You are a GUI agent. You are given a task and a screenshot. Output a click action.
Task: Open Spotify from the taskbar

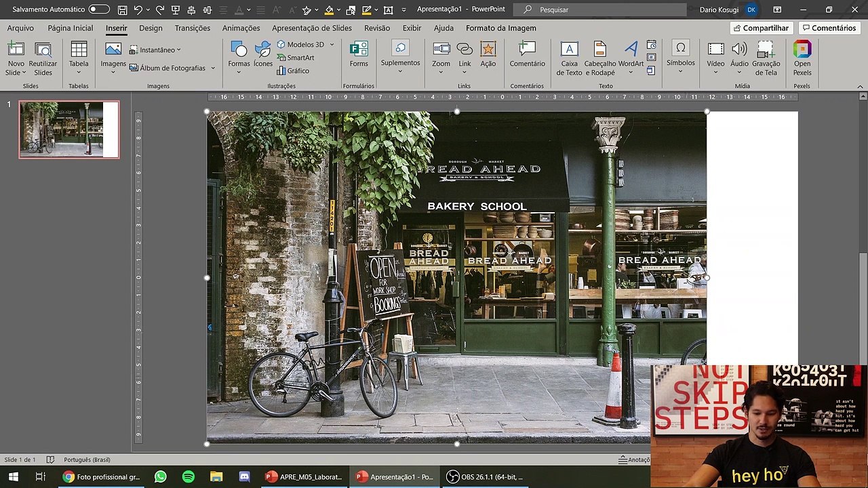[189, 476]
